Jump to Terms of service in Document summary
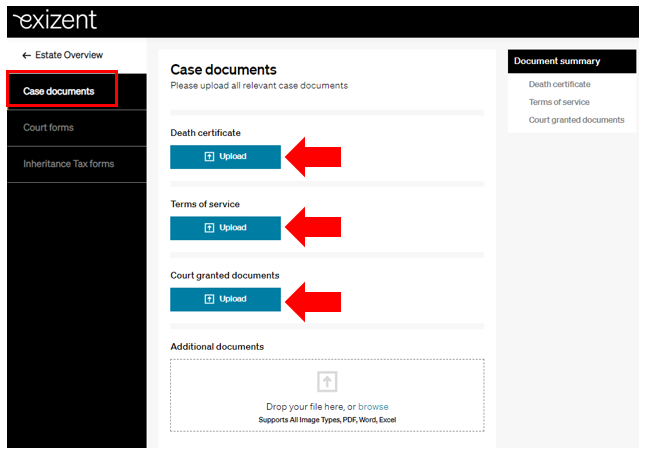The height and width of the screenshot is (457, 648). pyautogui.click(x=559, y=102)
